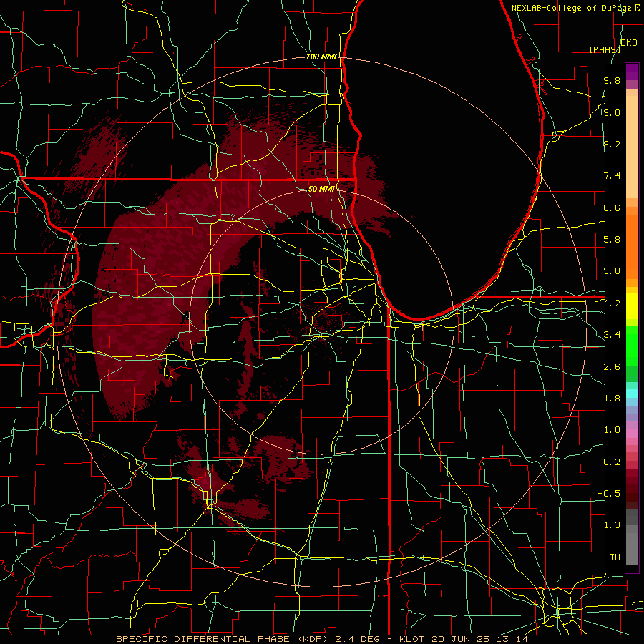Select the 5.0 value on the scale
The width and height of the screenshot is (644, 644).
612,271
